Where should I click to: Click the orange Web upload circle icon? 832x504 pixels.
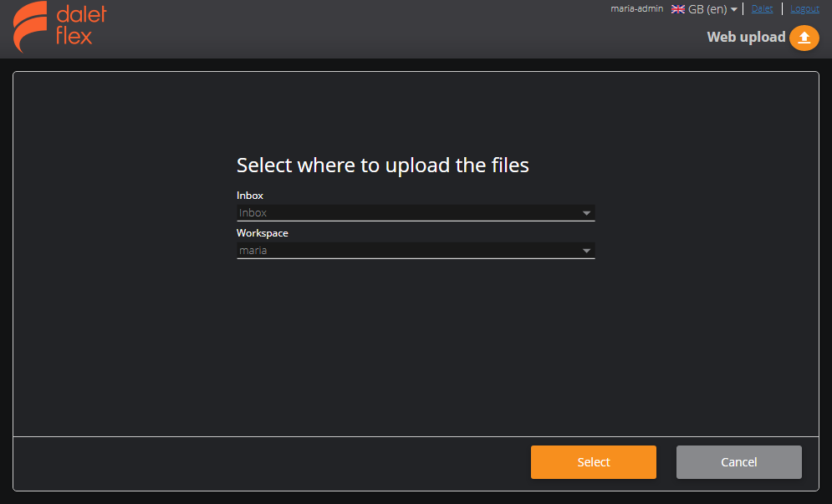coord(804,38)
